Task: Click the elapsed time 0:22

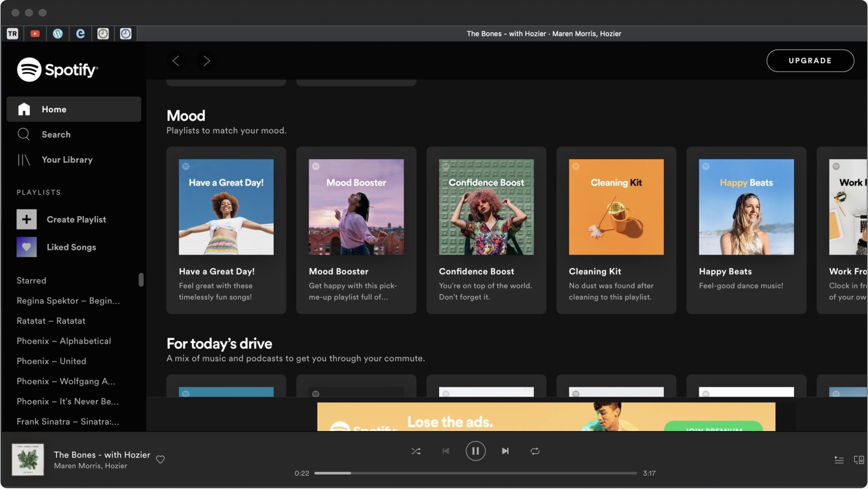Action: (x=302, y=473)
